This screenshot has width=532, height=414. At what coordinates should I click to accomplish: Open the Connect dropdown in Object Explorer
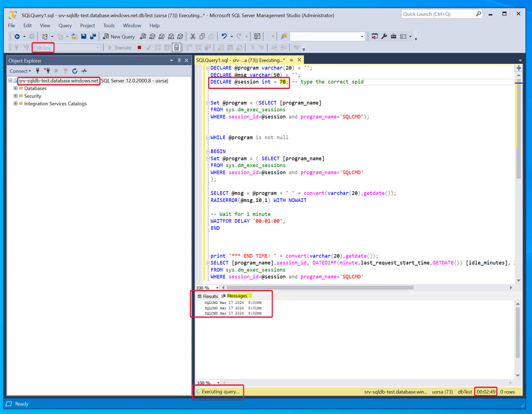[x=20, y=71]
